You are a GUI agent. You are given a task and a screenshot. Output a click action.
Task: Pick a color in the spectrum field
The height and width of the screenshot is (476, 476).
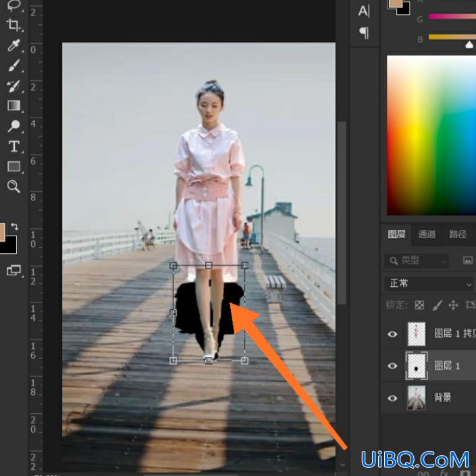coord(431,136)
